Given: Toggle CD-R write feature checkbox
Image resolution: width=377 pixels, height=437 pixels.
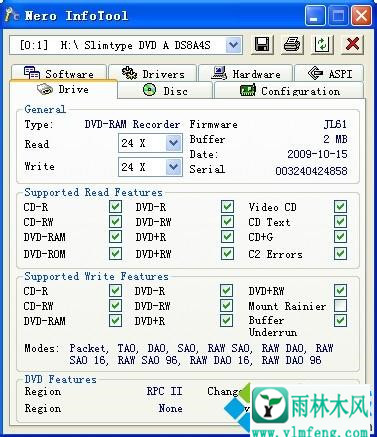Looking at the screenshot, I should pyautogui.click(x=115, y=291).
